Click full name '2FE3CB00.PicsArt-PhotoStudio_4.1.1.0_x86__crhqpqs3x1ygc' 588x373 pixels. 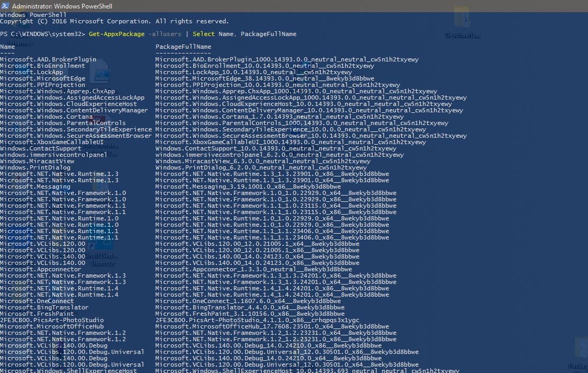click(258, 320)
